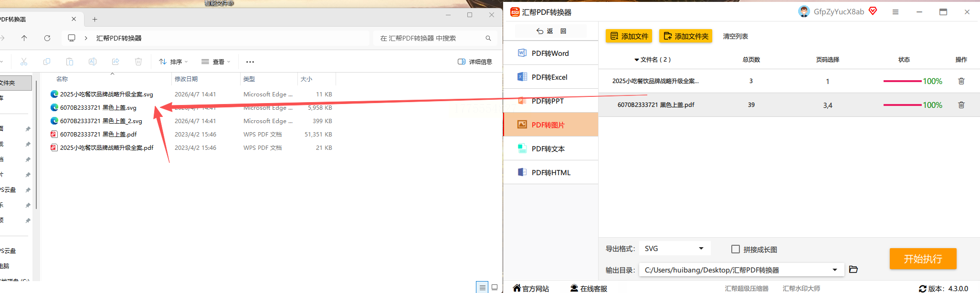The image size is (980, 293).
Task: Click the user avatar icon
Action: pyautogui.click(x=804, y=11)
